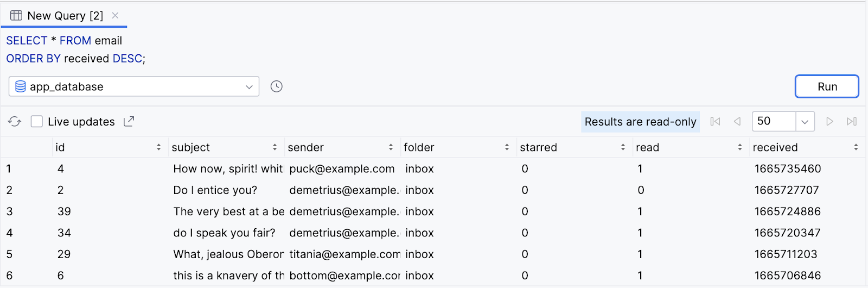The width and height of the screenshot is (868, 288).
Task: Open results in external window icon
Action: tap(129, 122)
